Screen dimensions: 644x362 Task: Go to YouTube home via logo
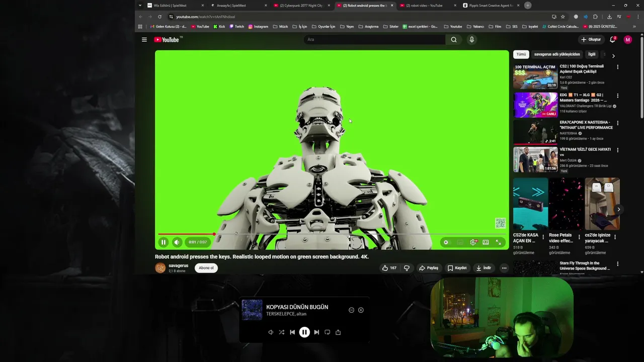pos(168,40)
